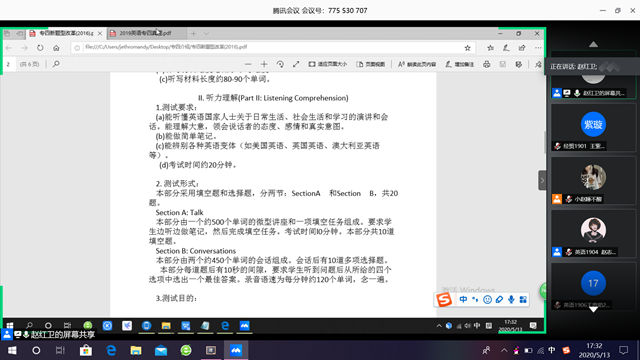Enter PDF full screen mode
Screen dimensions: 640x360
coord(296,64)
